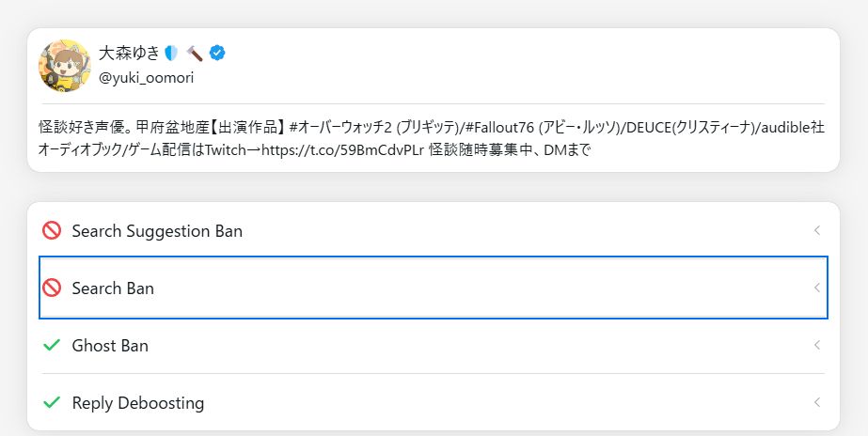
Task: Select the Search Ban row label
Action: click(x=113, y=288)
